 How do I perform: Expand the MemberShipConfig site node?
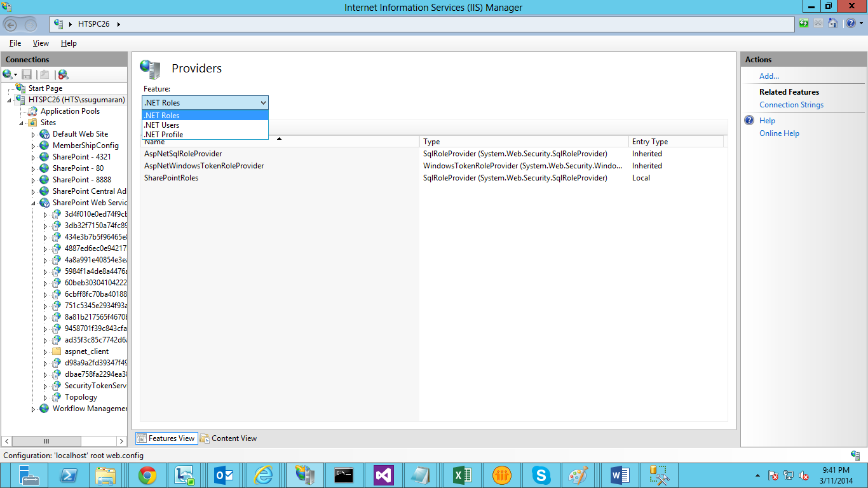[x=33, y=146]
